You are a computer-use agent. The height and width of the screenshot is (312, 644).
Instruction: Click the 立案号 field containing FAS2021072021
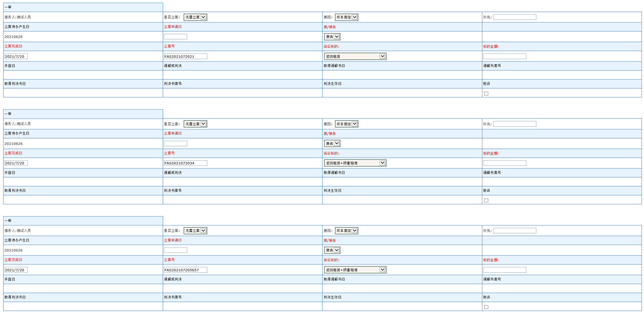tap(185, 56)
